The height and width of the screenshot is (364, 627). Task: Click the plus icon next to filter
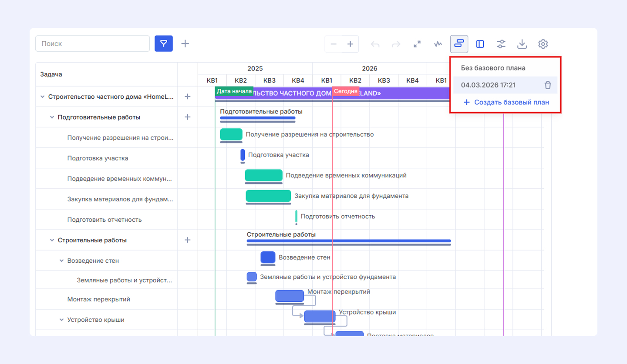pos(185,43)
